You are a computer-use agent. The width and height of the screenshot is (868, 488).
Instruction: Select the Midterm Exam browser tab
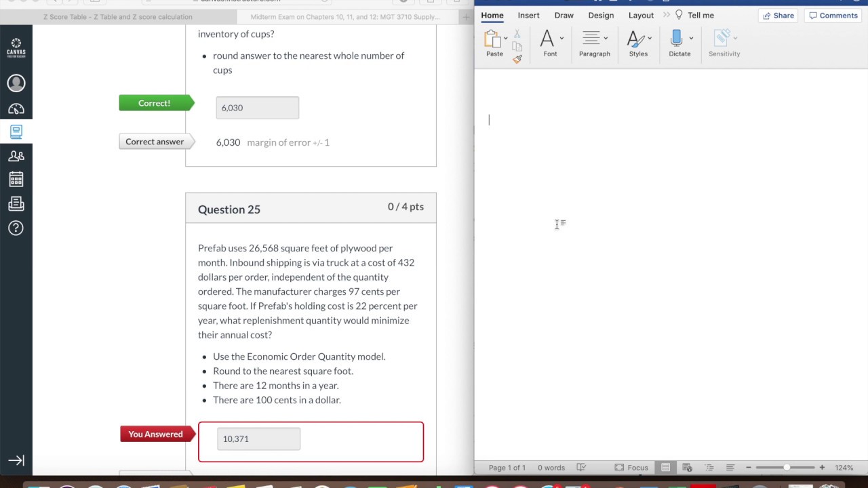pyautogui.click(x=345, y=17)
